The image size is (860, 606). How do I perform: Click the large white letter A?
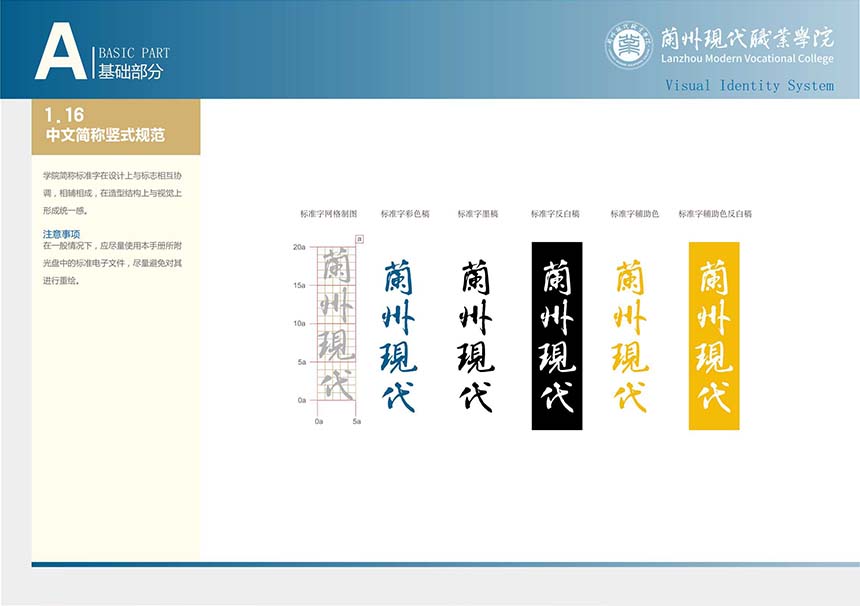tap(60, 53)
